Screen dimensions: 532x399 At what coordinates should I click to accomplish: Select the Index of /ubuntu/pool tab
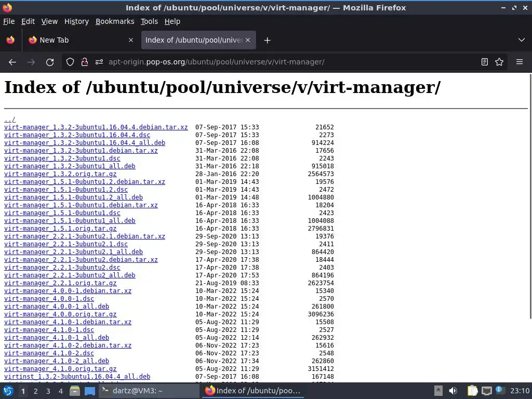click(198, 40)
